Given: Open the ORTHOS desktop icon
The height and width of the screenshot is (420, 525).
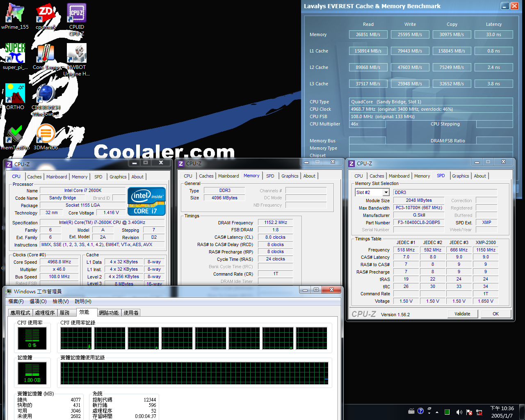Looking at the screenshot, I should pyautogui.click(x=15, y=96).
